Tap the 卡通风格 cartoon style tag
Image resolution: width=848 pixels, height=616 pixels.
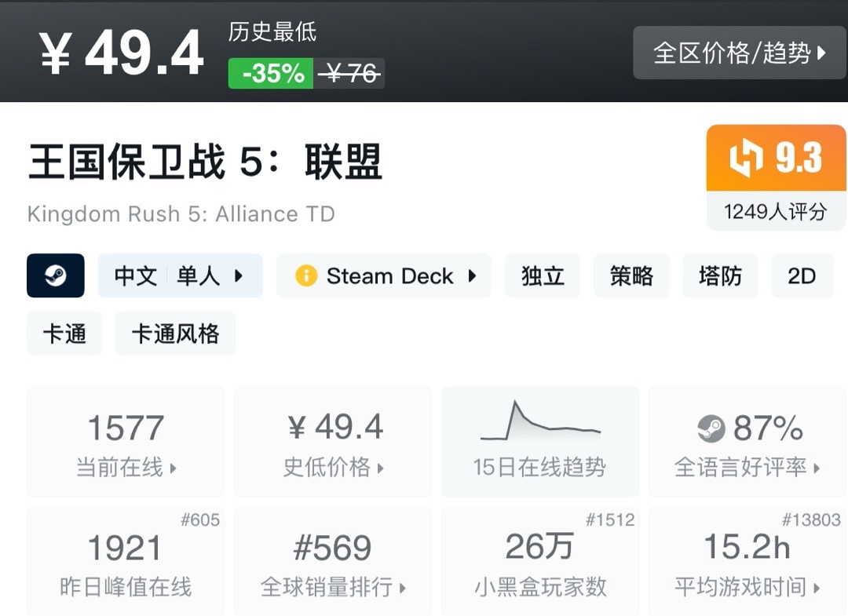[x=175, y=334]
